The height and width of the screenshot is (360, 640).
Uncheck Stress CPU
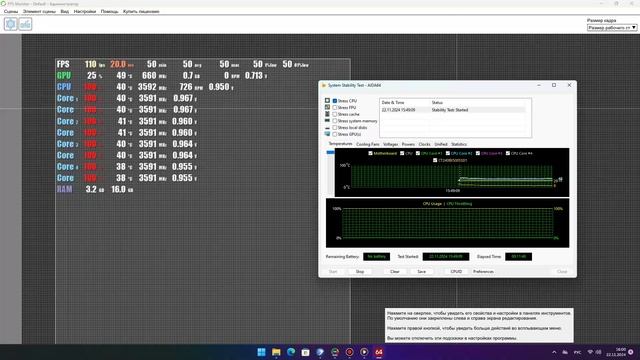tap(335, 101)
